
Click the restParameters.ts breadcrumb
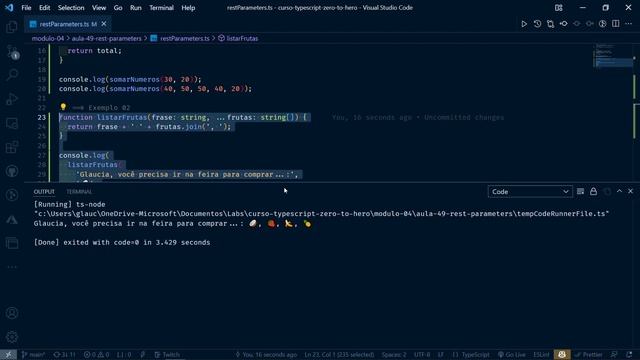(x=180, y=38)
